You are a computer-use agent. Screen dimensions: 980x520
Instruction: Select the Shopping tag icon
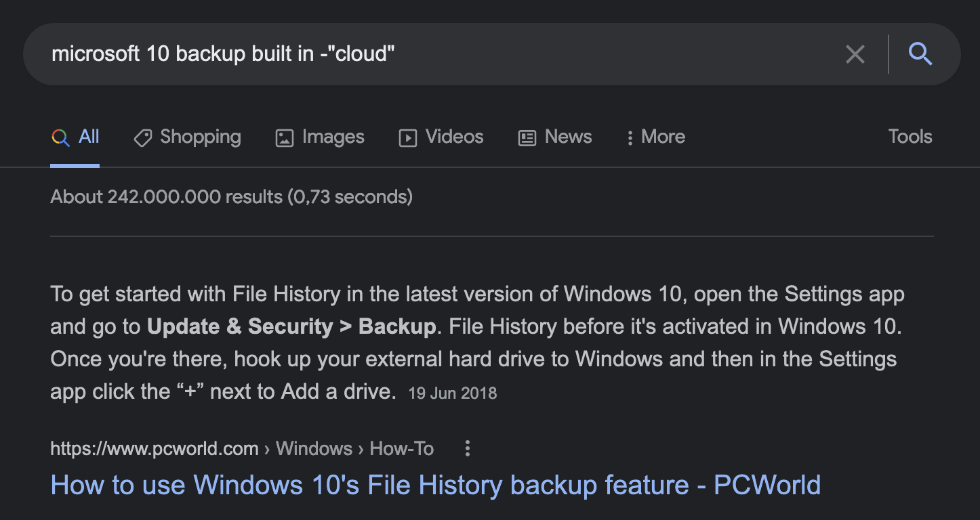click(x=142, y=137)
